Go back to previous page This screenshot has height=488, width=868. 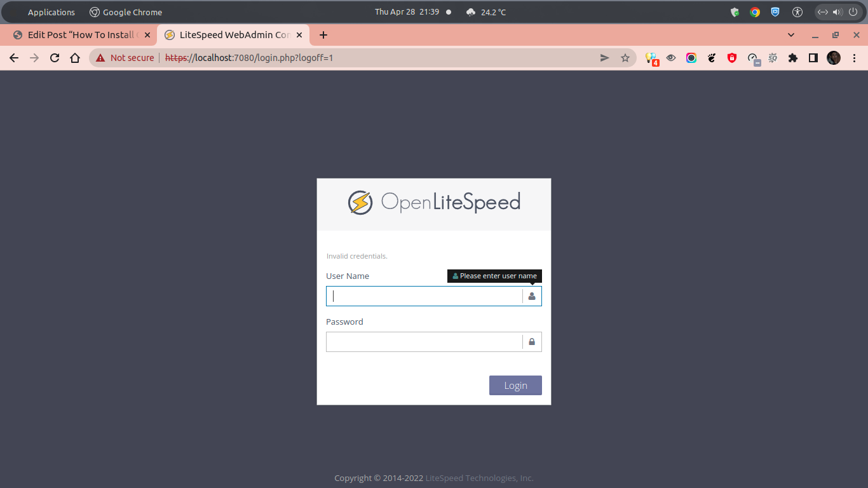point(14,58)
